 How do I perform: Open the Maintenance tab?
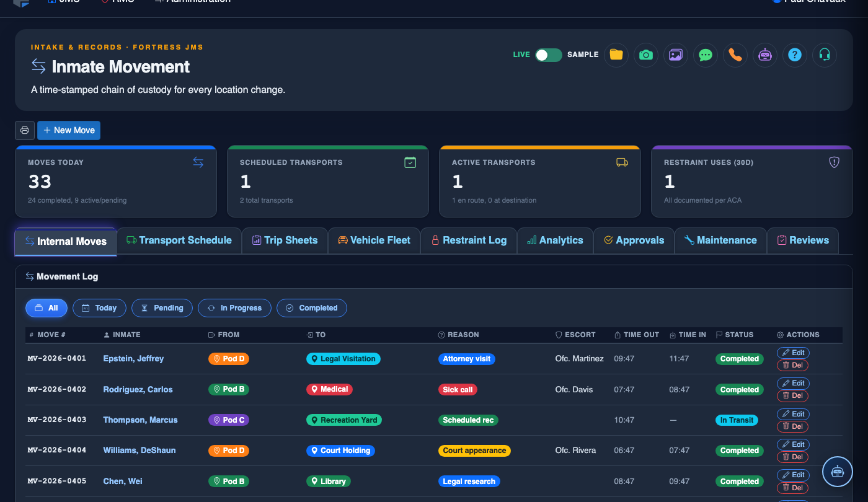720,240
